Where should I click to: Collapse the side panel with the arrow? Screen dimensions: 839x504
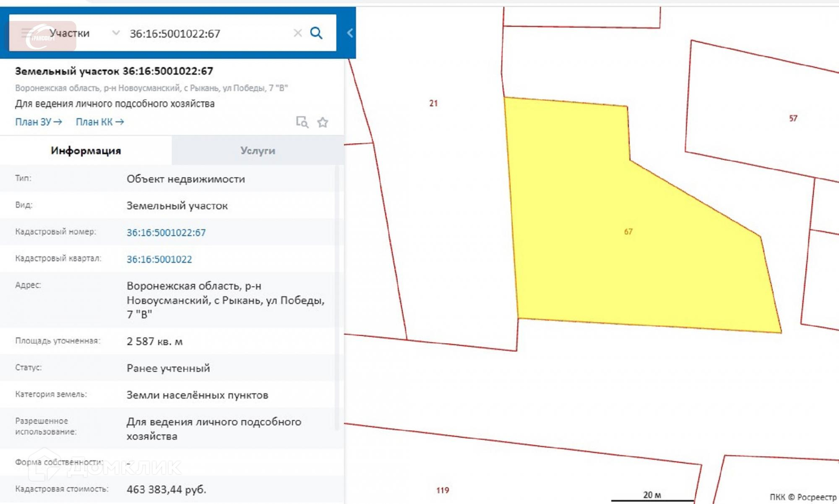click(x=350, y=33)
